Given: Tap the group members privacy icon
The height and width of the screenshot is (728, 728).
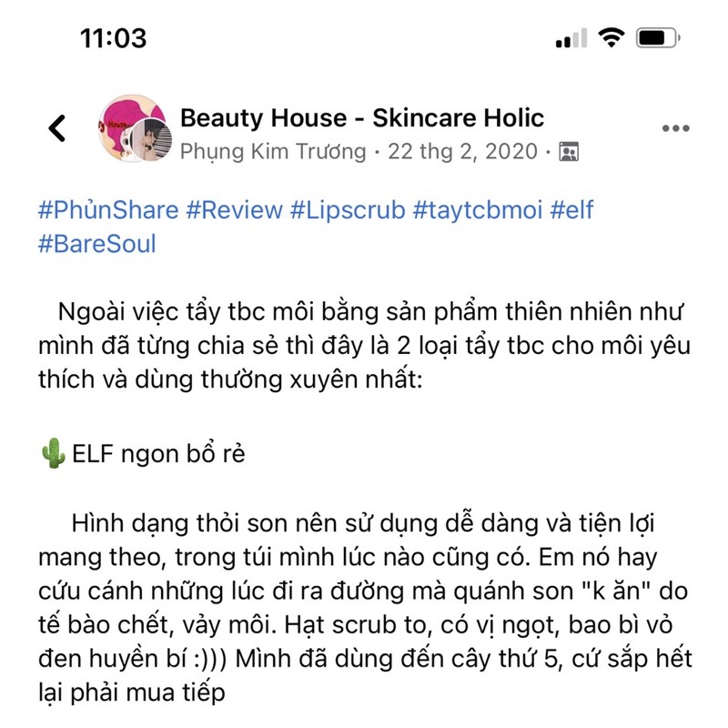Looking at the screenshot, I should 569,151.
